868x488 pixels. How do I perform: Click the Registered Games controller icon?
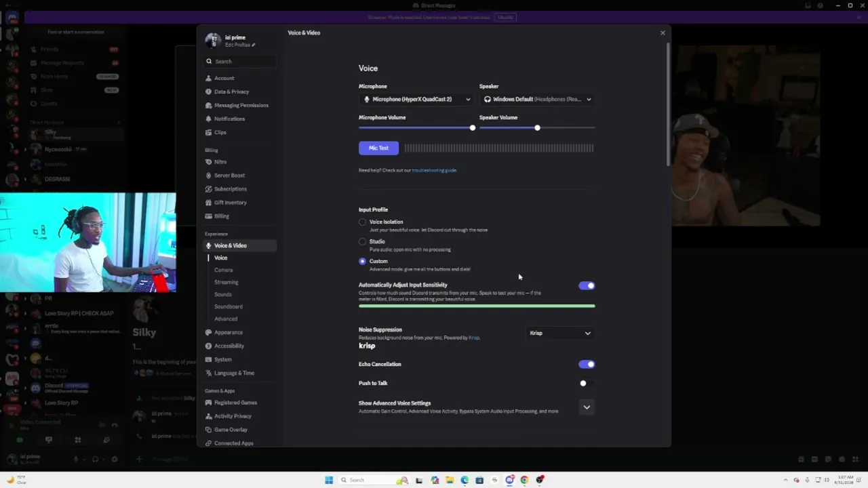click(209, 403)
